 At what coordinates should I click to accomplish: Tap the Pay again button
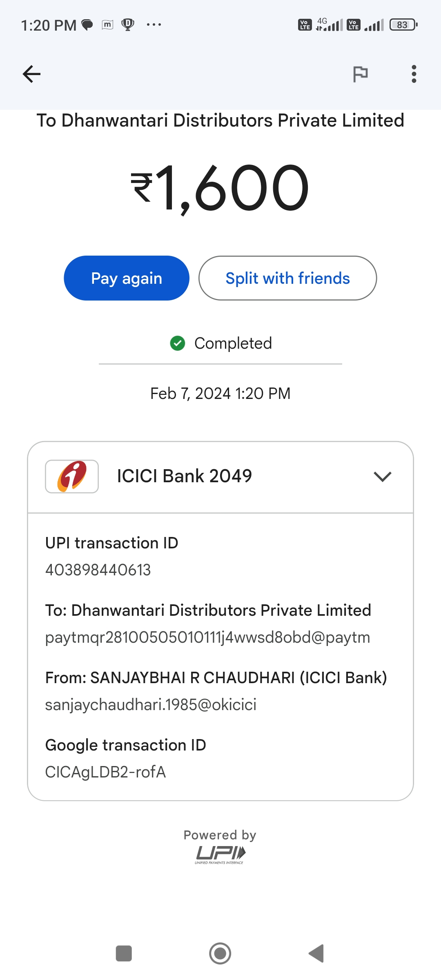(x=127, y=278)
